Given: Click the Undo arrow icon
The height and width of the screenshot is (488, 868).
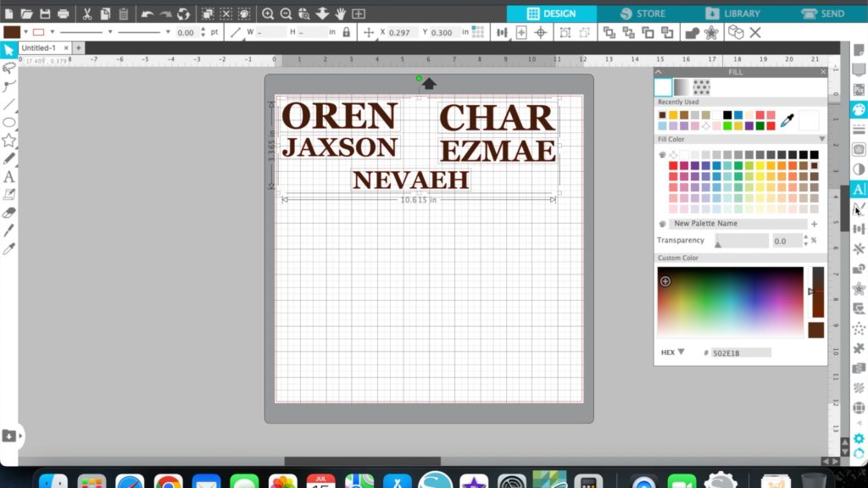Looking at the screenshot, I should pos(147,14).
